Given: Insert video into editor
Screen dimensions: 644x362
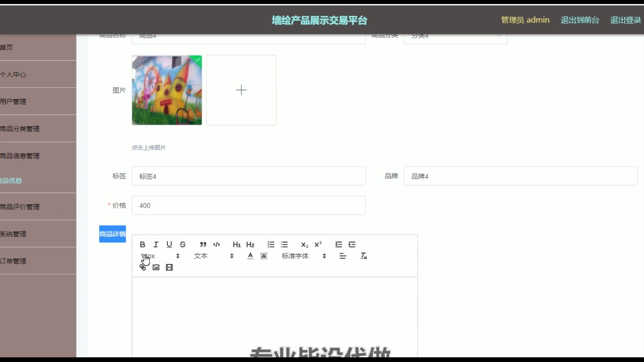Looking at the screenshot, I should tap(169, 267).
